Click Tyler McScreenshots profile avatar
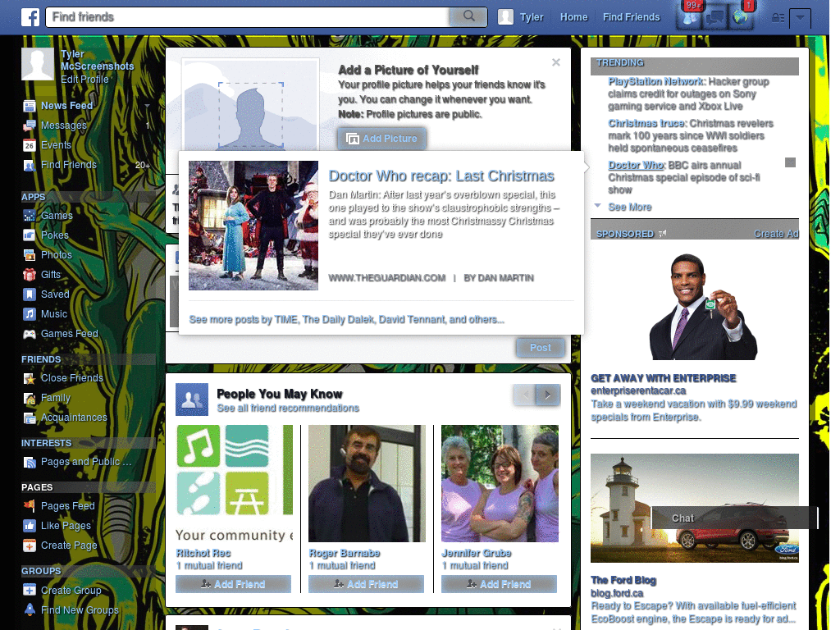The height and width of the screenshot is (630, 840). click(38, 64)
